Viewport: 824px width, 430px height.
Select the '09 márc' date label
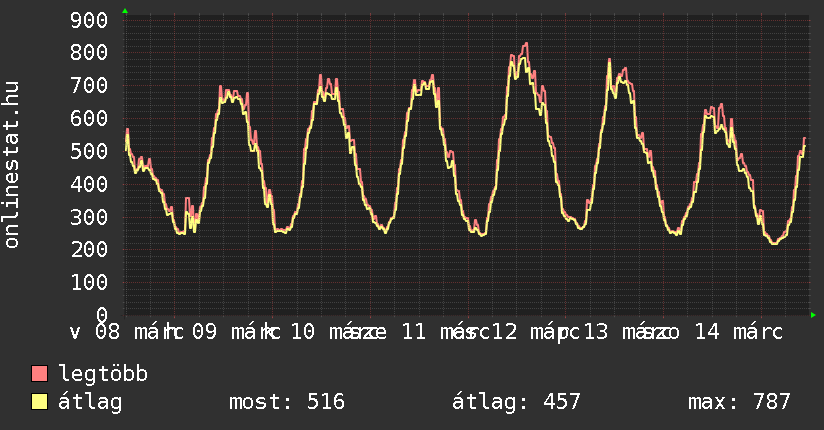[x=232, y=331]
